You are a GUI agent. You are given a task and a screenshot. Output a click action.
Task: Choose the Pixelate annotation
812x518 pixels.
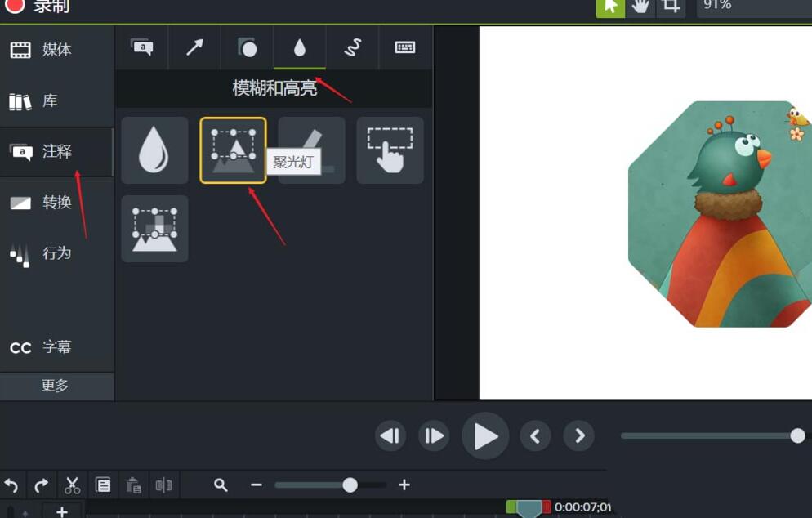154,228
